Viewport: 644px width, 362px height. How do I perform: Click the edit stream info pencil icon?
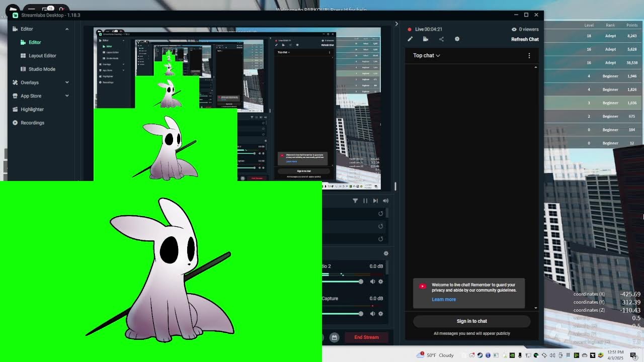click(x=410, y=39)
